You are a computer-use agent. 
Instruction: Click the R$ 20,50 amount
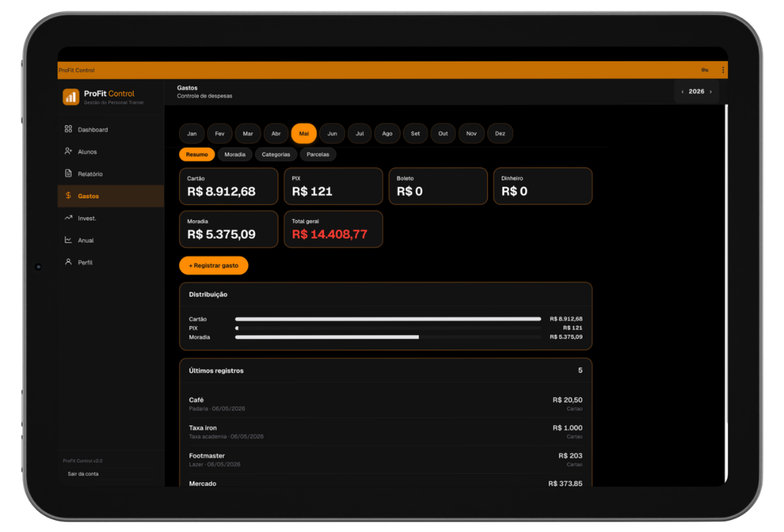(x=568, y=400)
